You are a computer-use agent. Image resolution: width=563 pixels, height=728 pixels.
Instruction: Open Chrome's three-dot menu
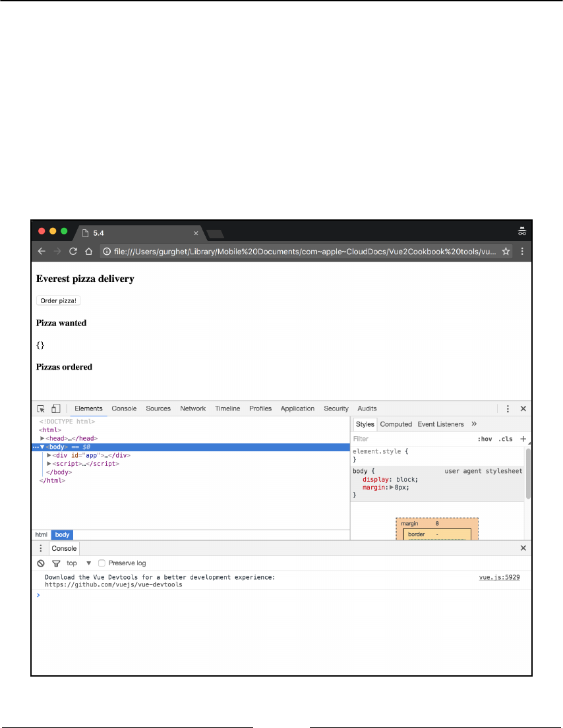click(522, 251)
